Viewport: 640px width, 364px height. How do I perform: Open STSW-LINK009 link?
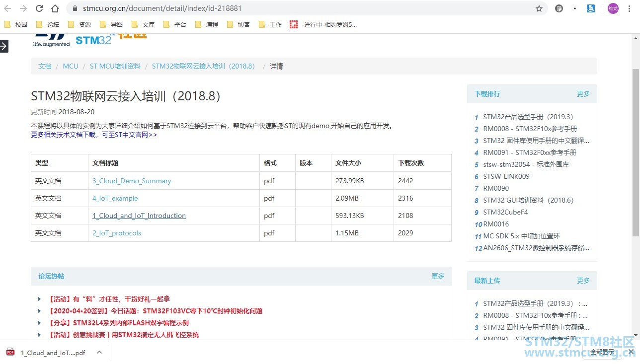coord(506,177)
